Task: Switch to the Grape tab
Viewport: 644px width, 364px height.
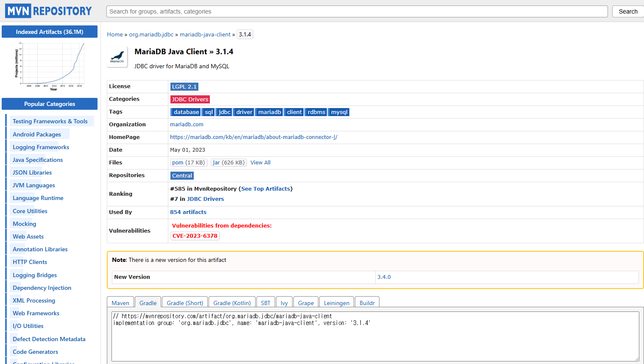Action: tap(306, 303)
